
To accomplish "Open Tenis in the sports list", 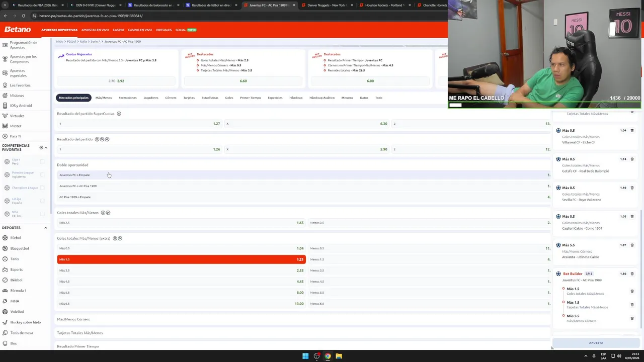I will click(15, 259).
